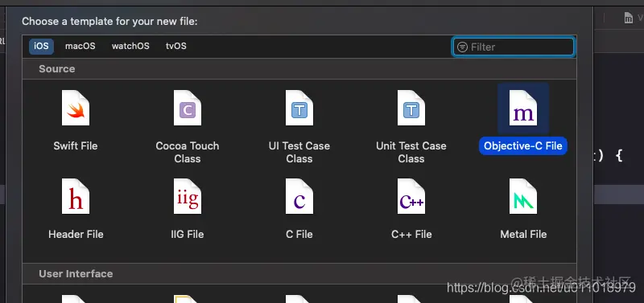Viewport: 644px width, 303px height.
Task: Select the Swift File template icon
Action: click(x=76, y=108)
